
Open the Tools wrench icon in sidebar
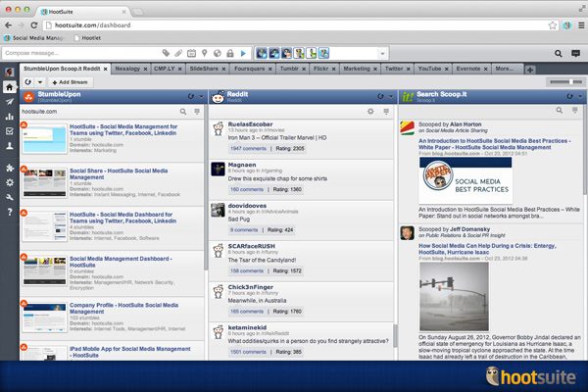click(10, 197)
